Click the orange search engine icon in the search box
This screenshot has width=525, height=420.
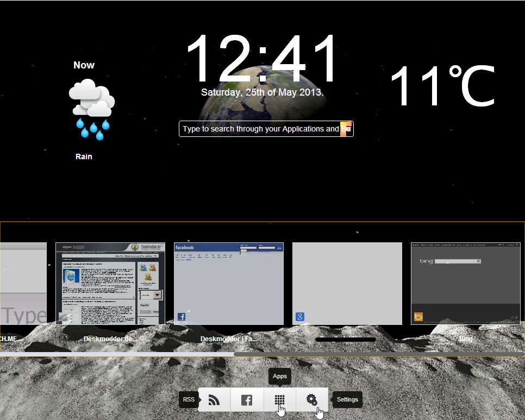[x=346, y=129]
